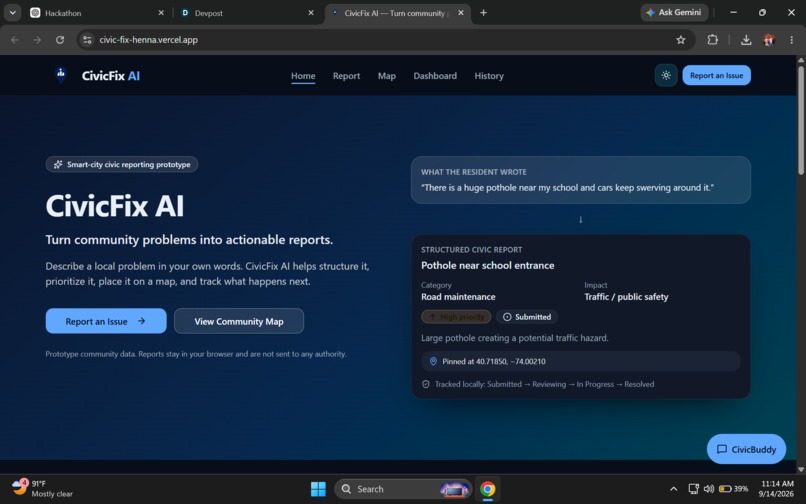Image resolution: width=806 pixels, height=504 pixels.
Task: Open the Chrome Downloads icon
Action: pos(746,40)
